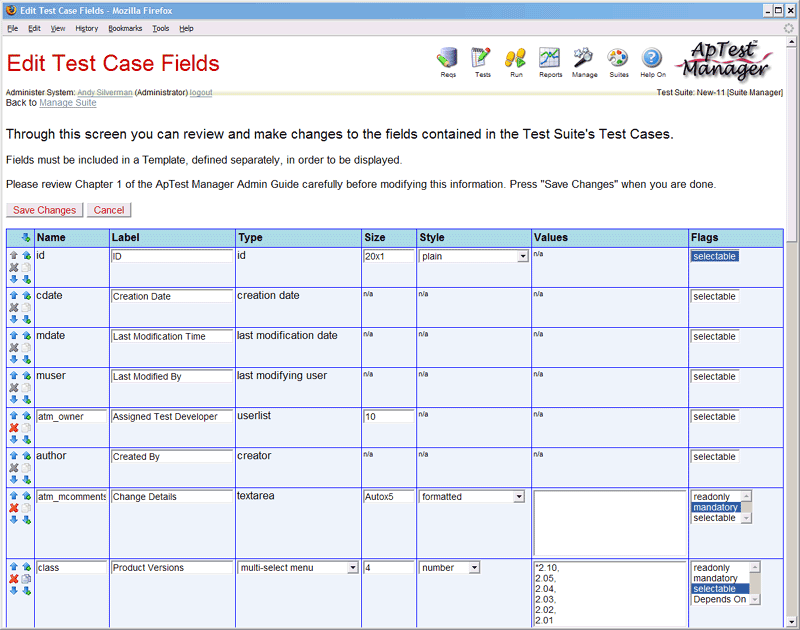This screenshot has height=630, width=800.
Task: Toggle the selectable flag for atm_owner
Action: (714, 416)
